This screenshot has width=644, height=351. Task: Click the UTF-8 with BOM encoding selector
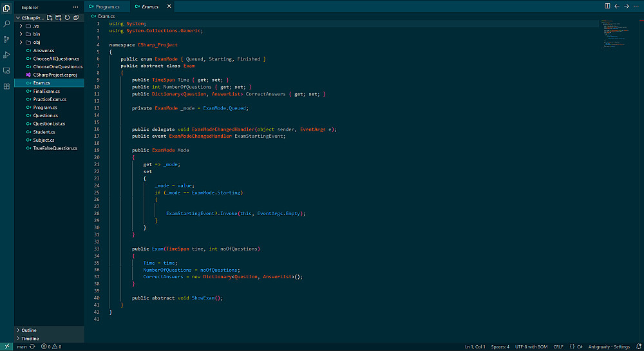(x=530, y=346)
